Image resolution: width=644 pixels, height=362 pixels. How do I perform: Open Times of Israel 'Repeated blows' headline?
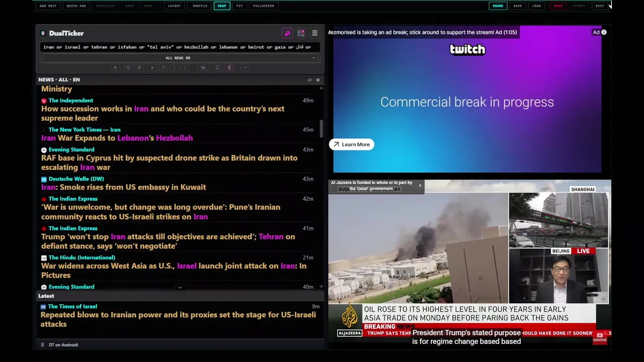178,320
